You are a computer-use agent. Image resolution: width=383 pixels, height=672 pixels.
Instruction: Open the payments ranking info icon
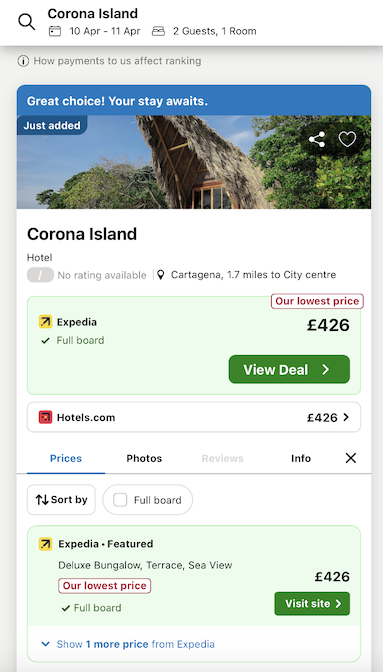pyautogui.click(x=23, y=61)
